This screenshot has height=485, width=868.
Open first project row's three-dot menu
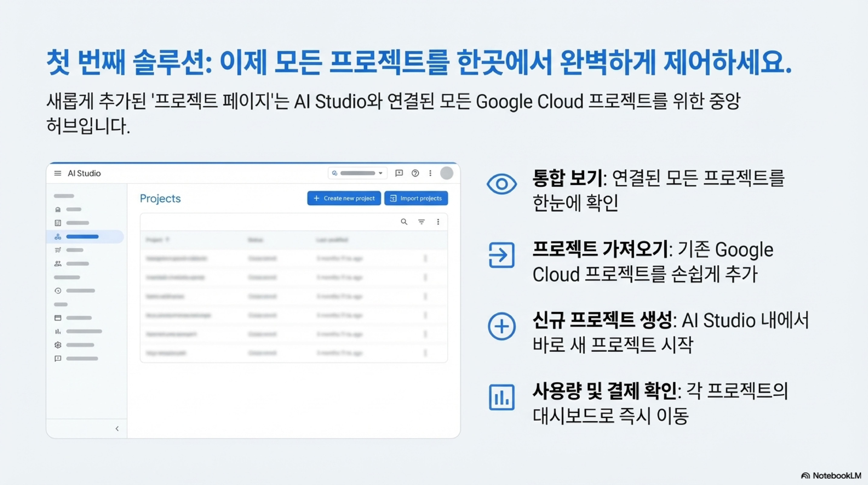(425, 259)
